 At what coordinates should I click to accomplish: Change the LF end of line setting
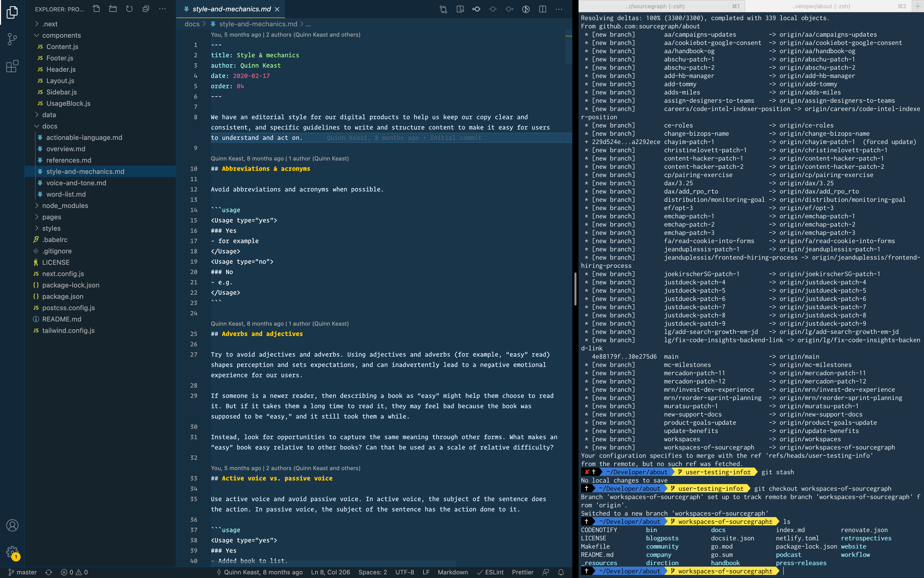[x=426, y=572]
